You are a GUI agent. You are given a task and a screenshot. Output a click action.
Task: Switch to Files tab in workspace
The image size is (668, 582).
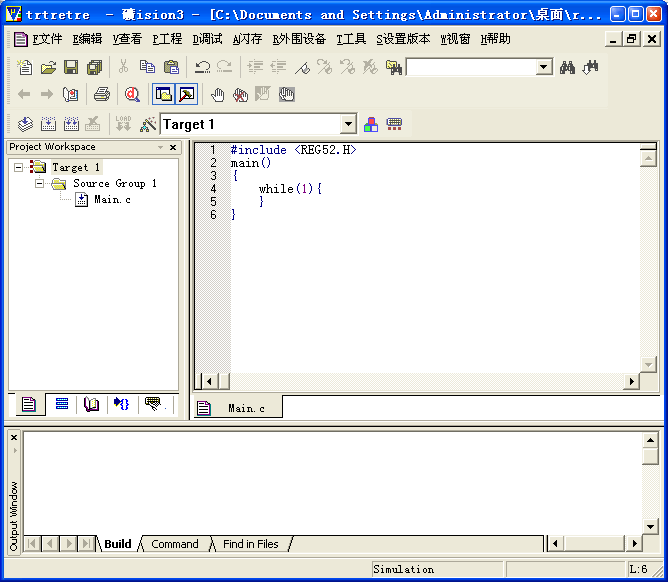click(29, 404)
